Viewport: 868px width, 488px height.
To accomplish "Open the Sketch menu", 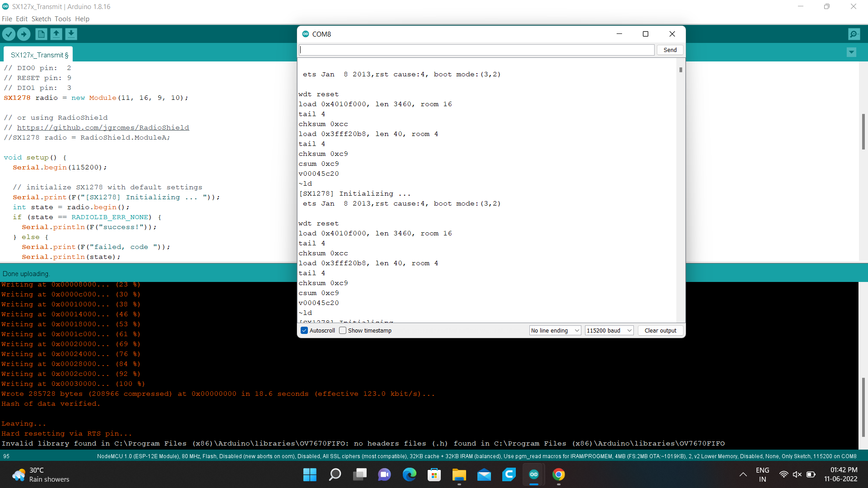I will (41, 19).
